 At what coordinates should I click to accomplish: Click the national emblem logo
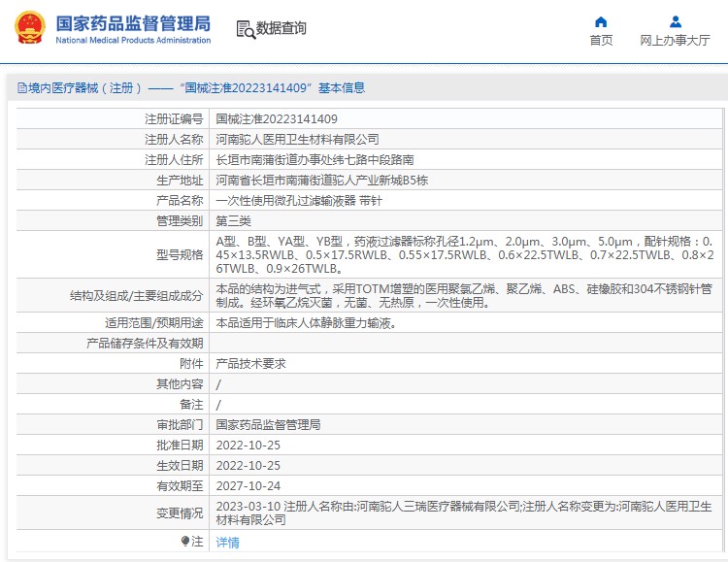(x=30, y=28)
